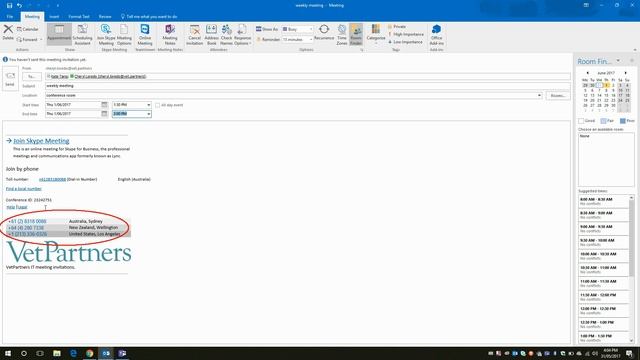The width and height of the screenshot is (640, 360).
Task: Go to next month in Room Finder calendar
Action: 625,73
